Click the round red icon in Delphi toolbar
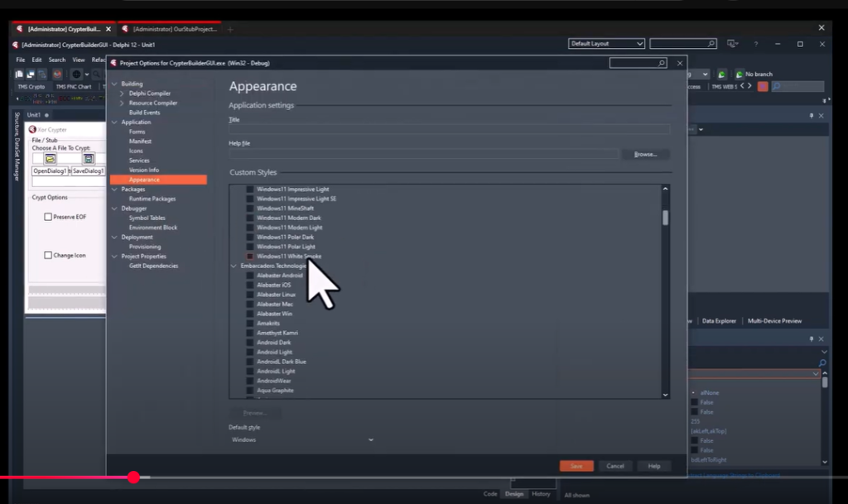 click(x=57, y=74)
